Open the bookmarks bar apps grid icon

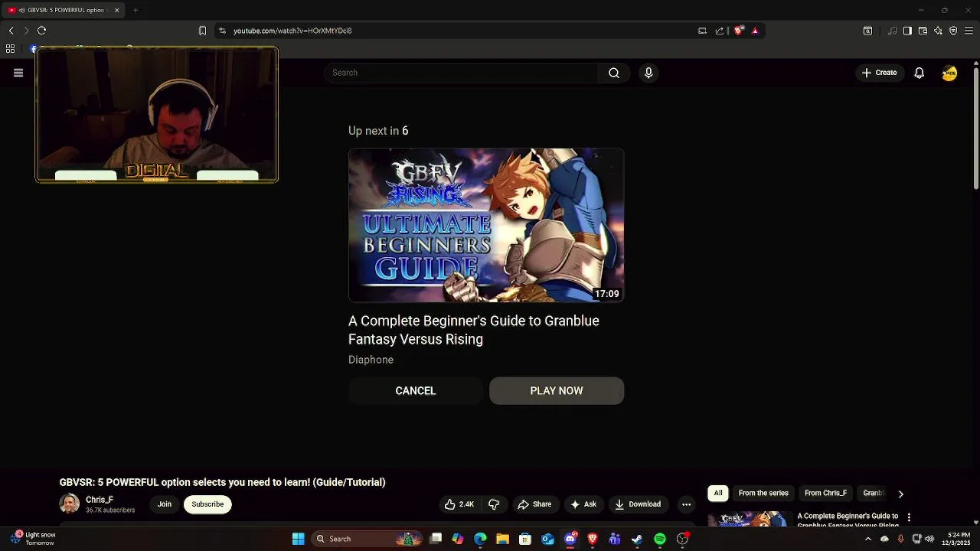tap(10, 49)
